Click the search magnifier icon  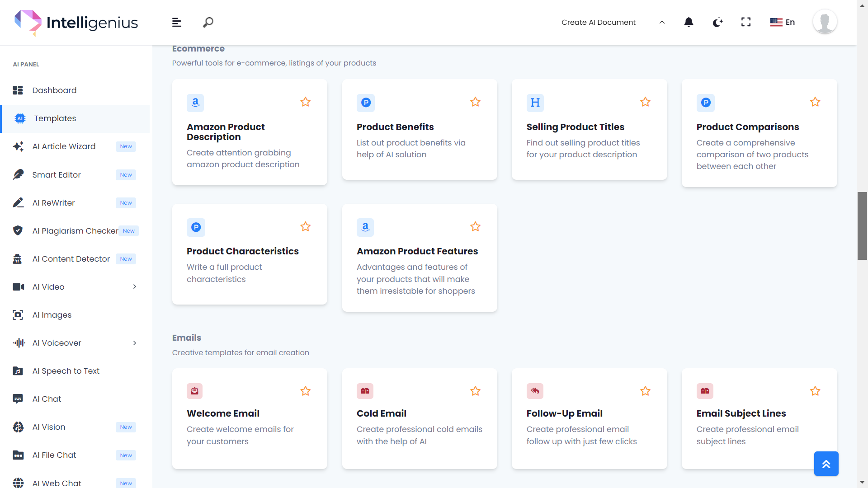208,22
